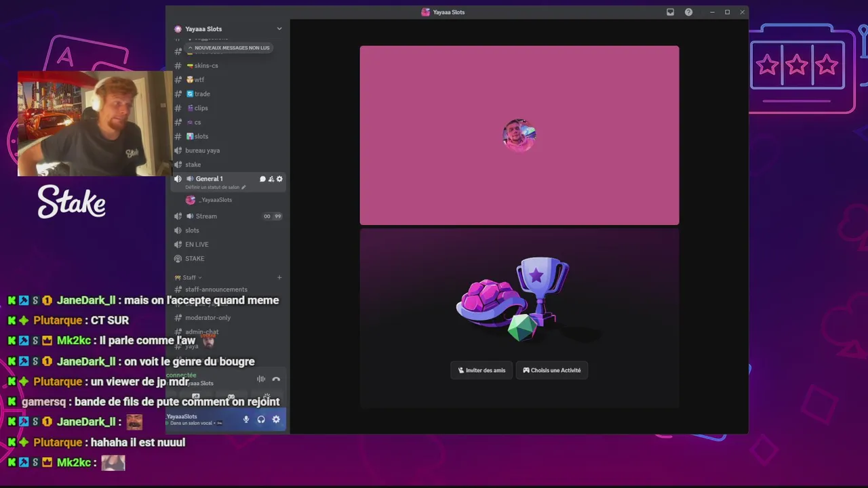
Task: Deafen with the headphones icon
Action: point(261,420)
